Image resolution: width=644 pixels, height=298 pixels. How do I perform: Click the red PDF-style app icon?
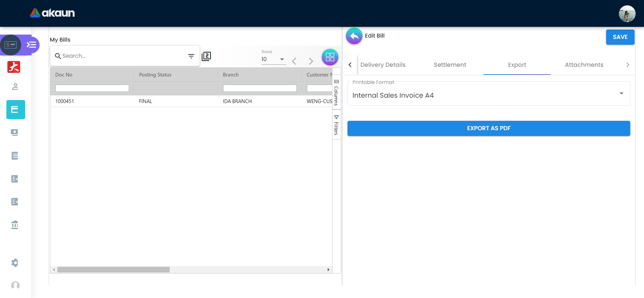point(14,67)
